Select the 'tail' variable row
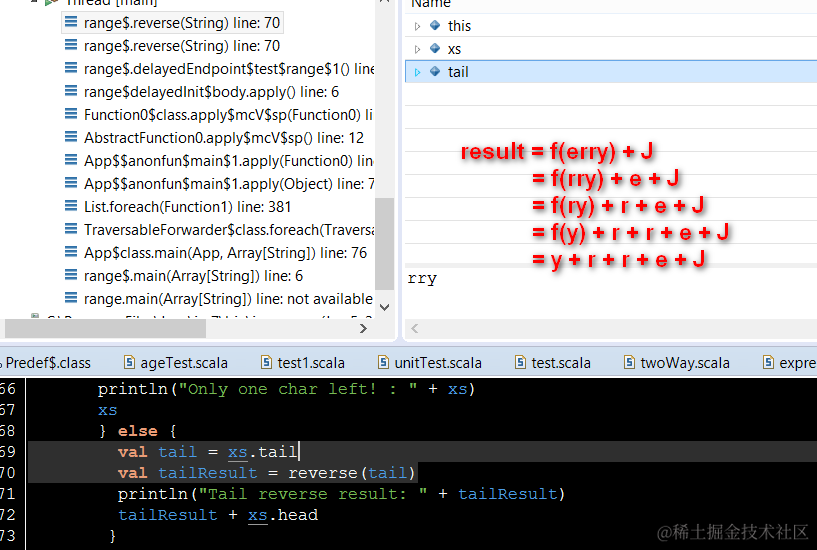 (611, 71)
